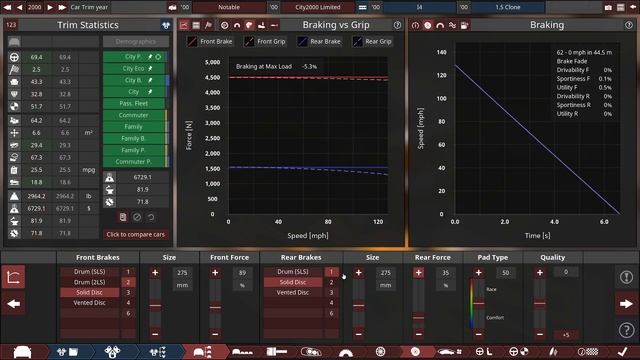Select the Pass. Fleet demographic
This screenshot has width=640, height=360.
(x=134, y=104)
